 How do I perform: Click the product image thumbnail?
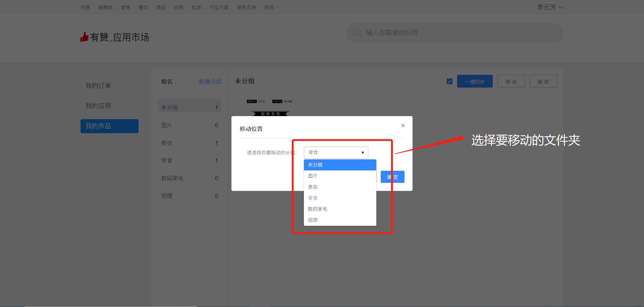tap(270, 108)
